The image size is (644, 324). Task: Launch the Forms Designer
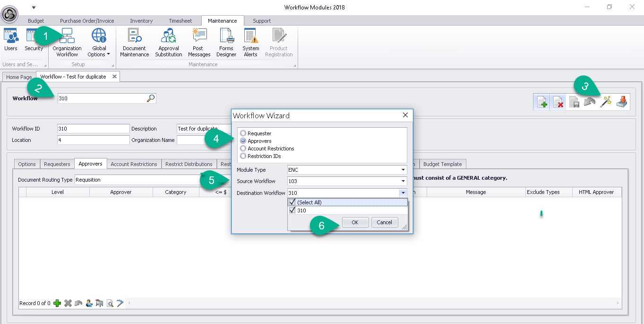click(x=226, y=42)
